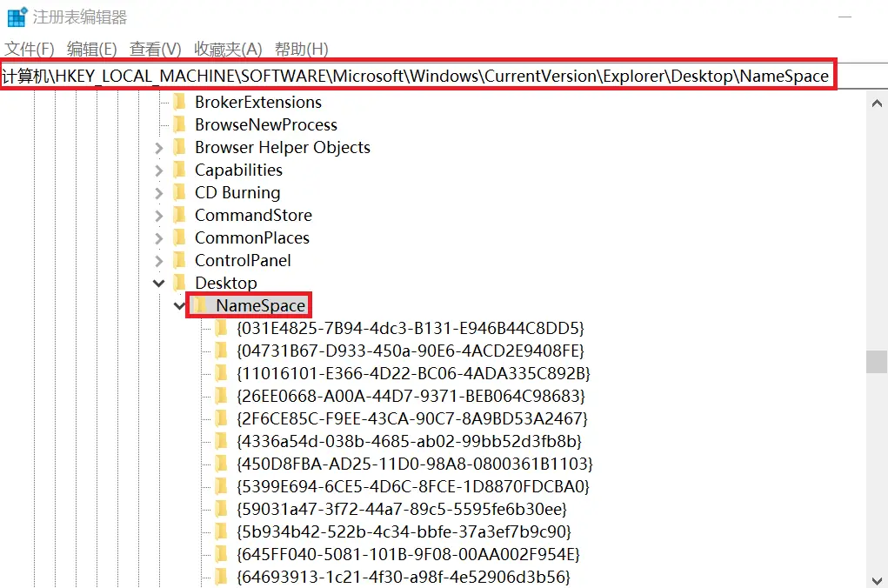This screenshot has height=588, width=888.
Task: Click the folder icon next to CD Burning
Action: click(180, 192)
